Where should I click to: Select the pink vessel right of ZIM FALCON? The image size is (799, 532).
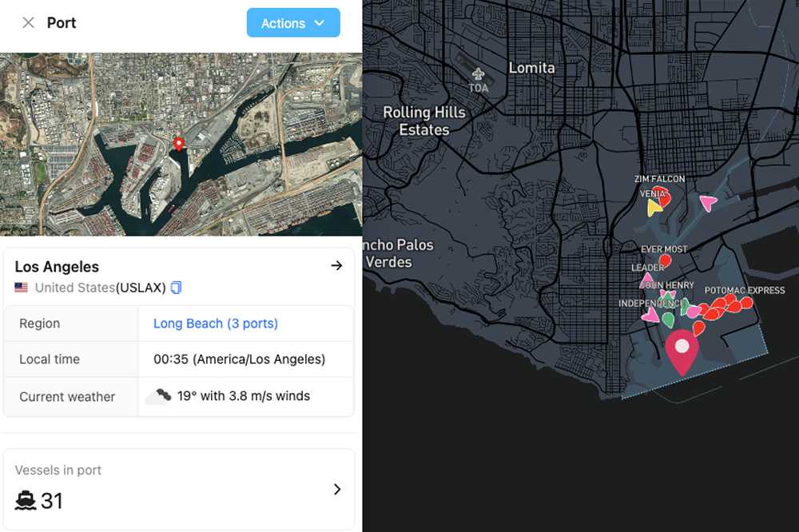click(x=707, y=203)
